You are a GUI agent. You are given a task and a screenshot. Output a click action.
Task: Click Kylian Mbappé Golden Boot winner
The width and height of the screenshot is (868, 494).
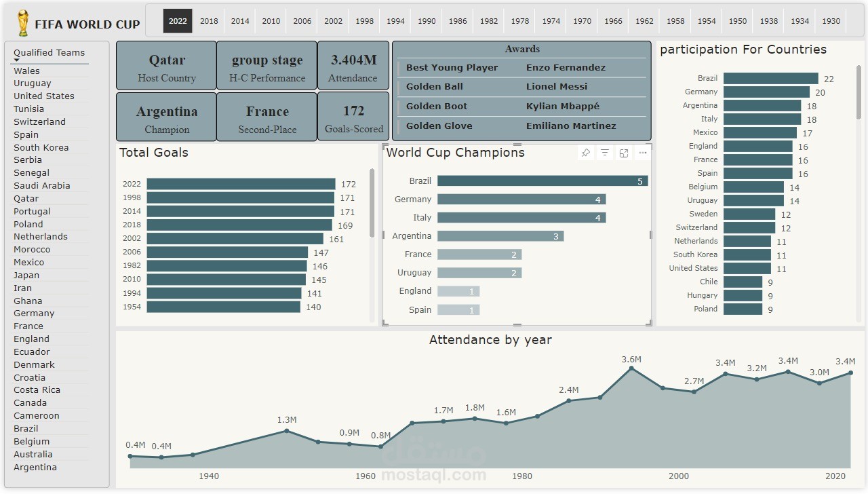click(563, 107)
